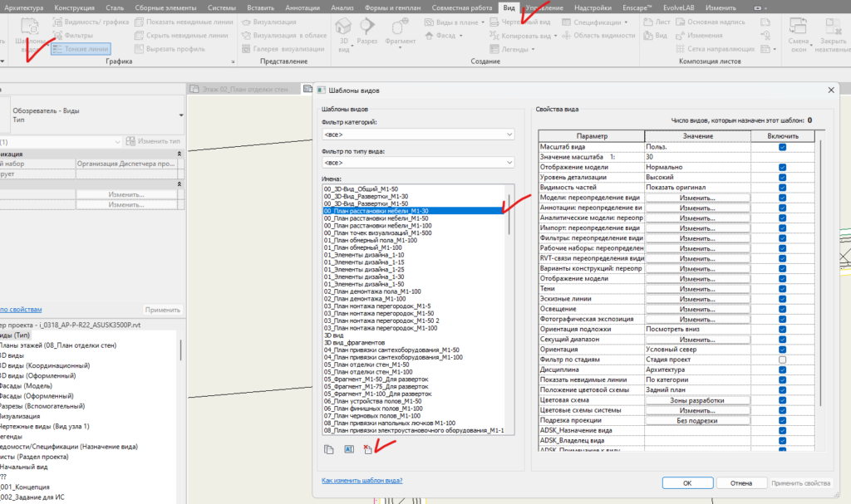
Task: Toggle include checkbox for Дисциплина row
Action: point(782,369)
